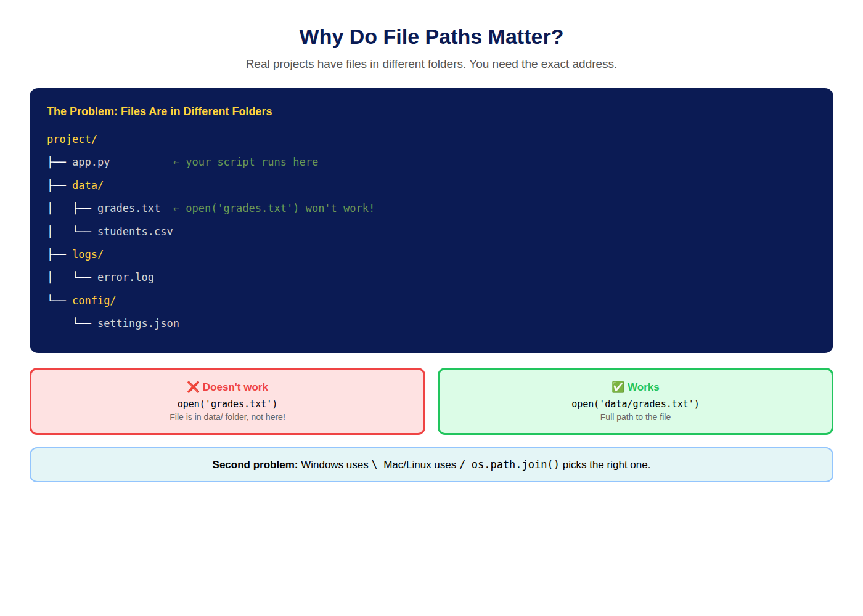Select settings.json file entry
Image resolution: width=863 pixels, height=616 pixels.
(x=138, y=323)
